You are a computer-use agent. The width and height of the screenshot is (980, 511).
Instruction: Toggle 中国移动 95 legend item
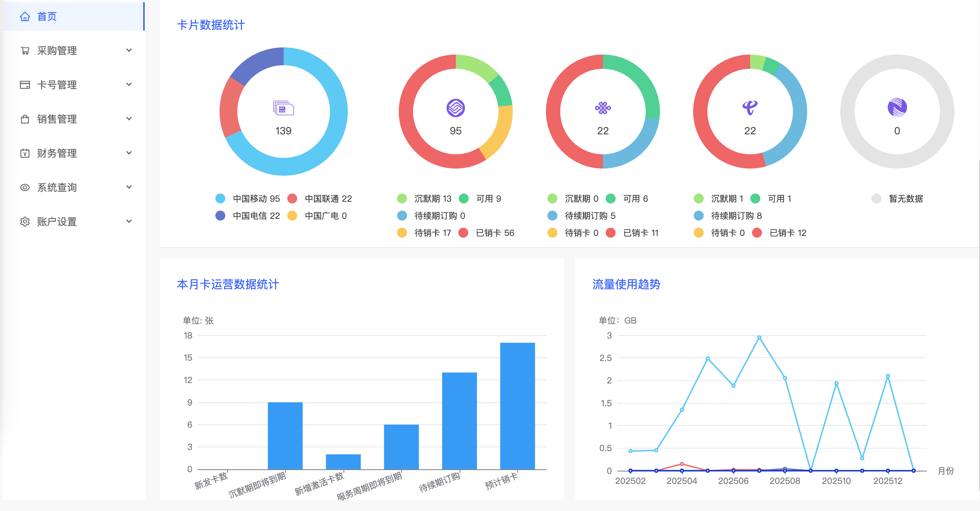248,198
